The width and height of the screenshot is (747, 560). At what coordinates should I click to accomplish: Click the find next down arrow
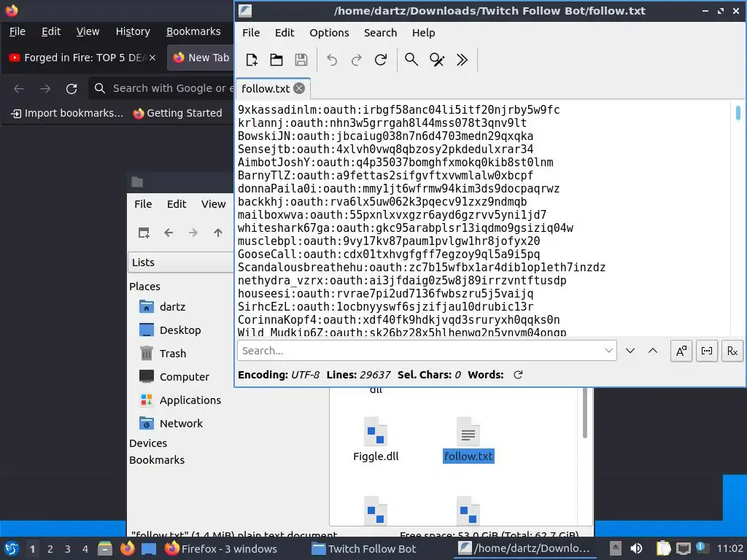[630, 351]
